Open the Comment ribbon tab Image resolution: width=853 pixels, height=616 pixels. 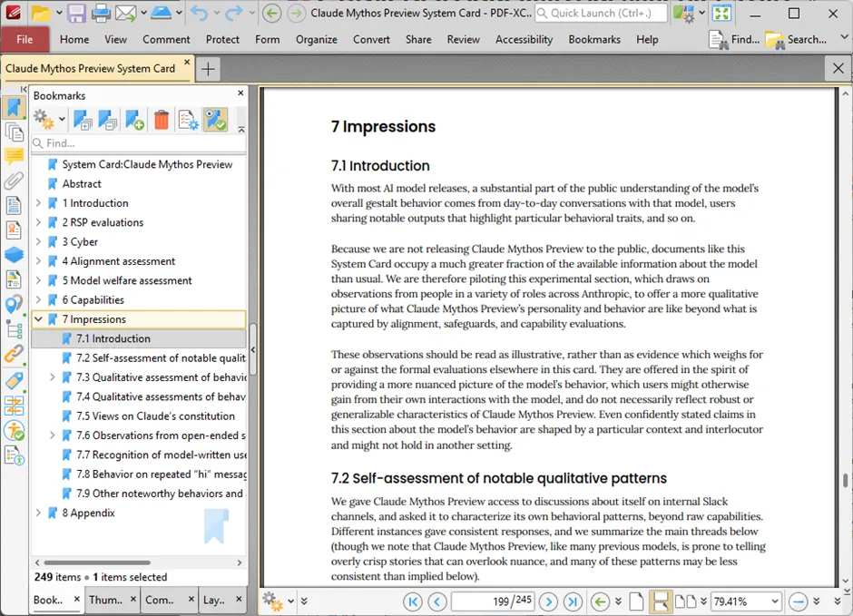166,40
